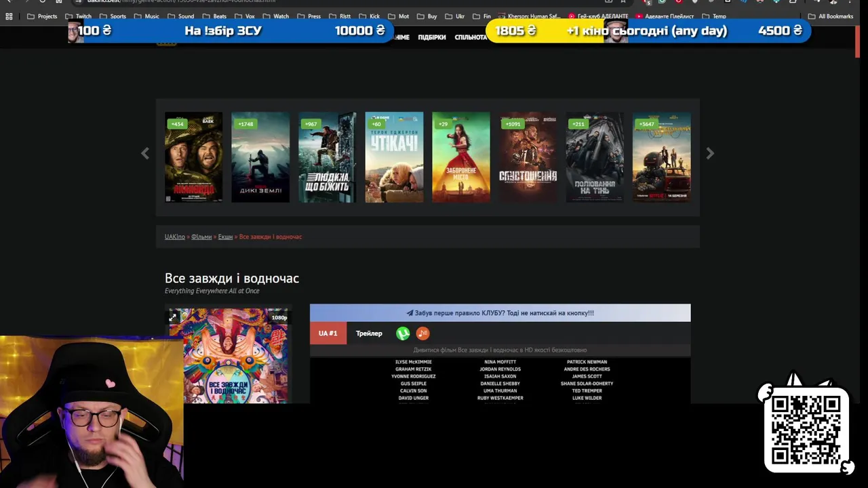Switch to the Трейлер tab
868x488 pixels.
point(369,333)
